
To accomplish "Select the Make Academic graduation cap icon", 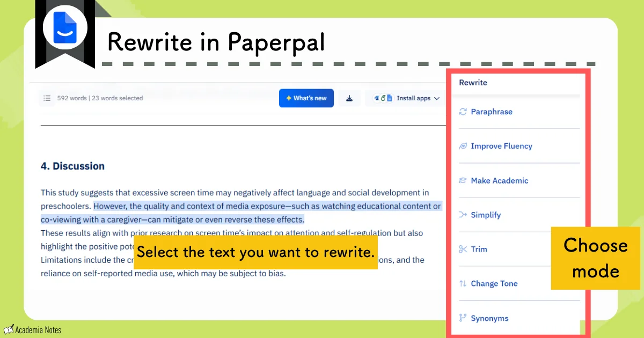I will [463, 180].
